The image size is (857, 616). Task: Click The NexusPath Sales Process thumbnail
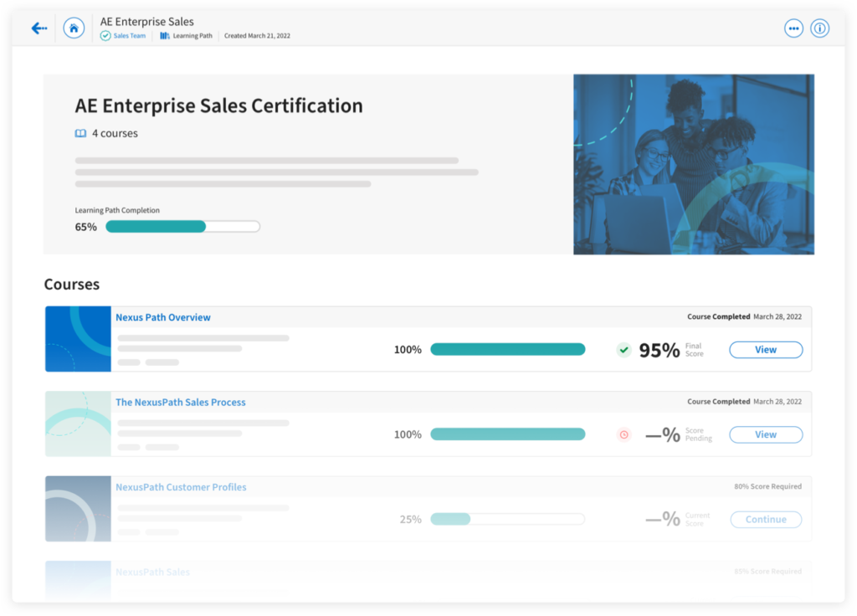78,423
